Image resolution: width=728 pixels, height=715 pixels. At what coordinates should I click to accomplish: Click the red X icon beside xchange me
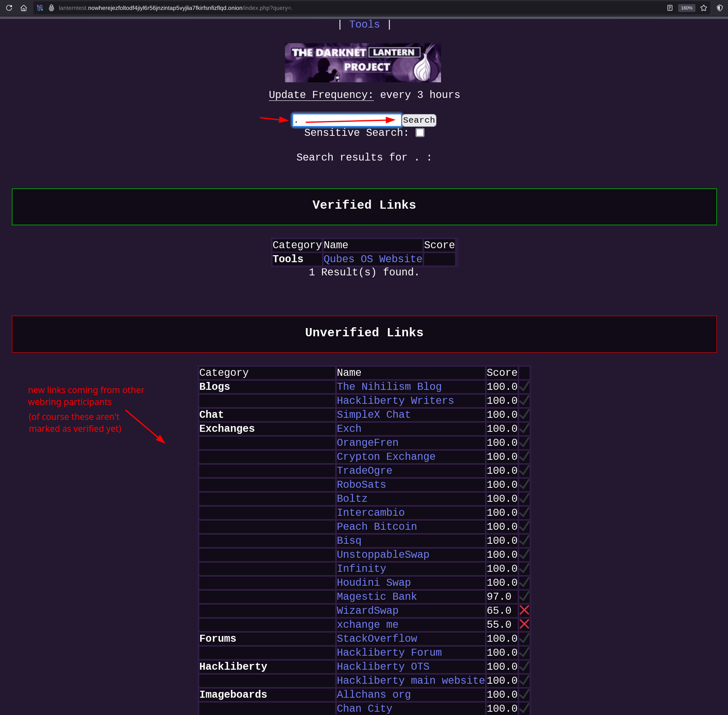click(x=524, y=624)
